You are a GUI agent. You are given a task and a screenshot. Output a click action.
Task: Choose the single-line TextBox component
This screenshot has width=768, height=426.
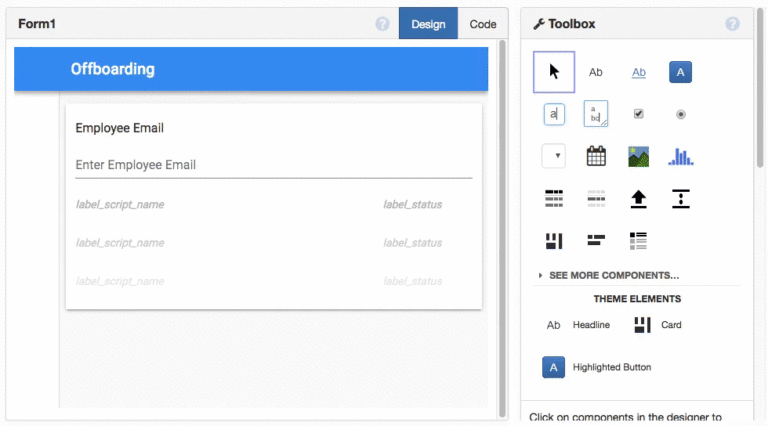pos(554,114)
